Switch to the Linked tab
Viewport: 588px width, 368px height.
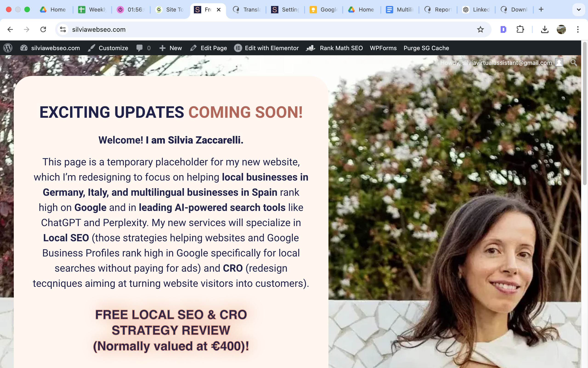click(476, 9)
